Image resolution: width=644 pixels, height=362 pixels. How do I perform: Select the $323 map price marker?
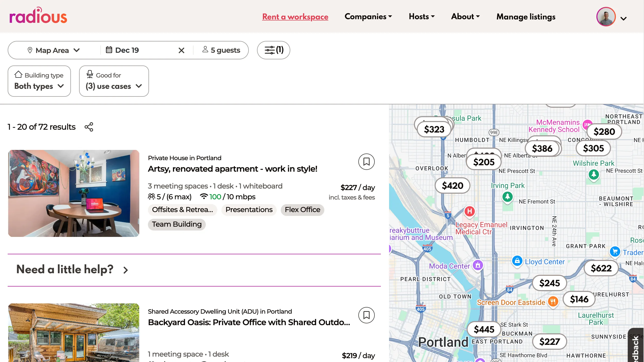(434, 129)
